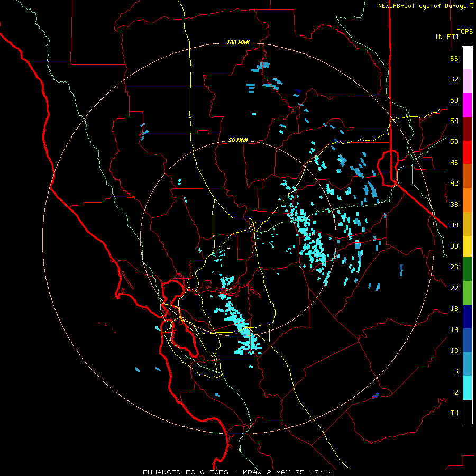Click the white swatch in the tops scale
This screenshot has width=476, height=476.
467,58
